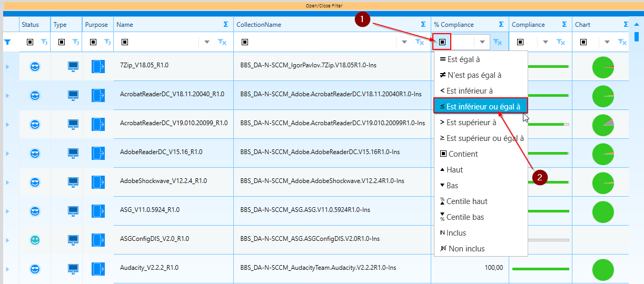Open the % Compliance filter operator button
This screenshot has width=644, height=284.
(442, 42)
